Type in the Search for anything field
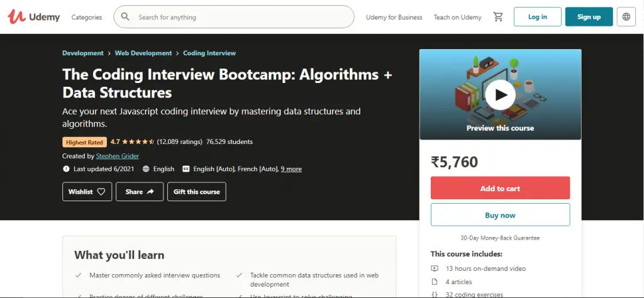 242,17
